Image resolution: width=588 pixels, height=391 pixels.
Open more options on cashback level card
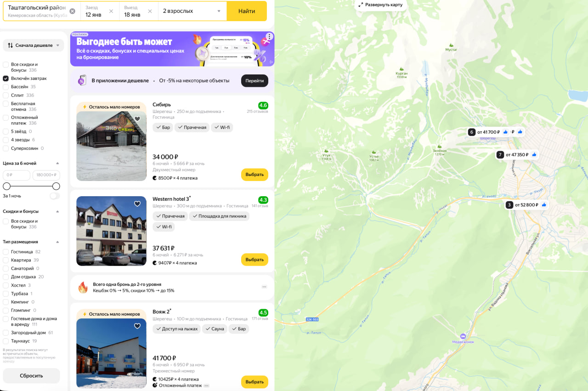[264, 287]
